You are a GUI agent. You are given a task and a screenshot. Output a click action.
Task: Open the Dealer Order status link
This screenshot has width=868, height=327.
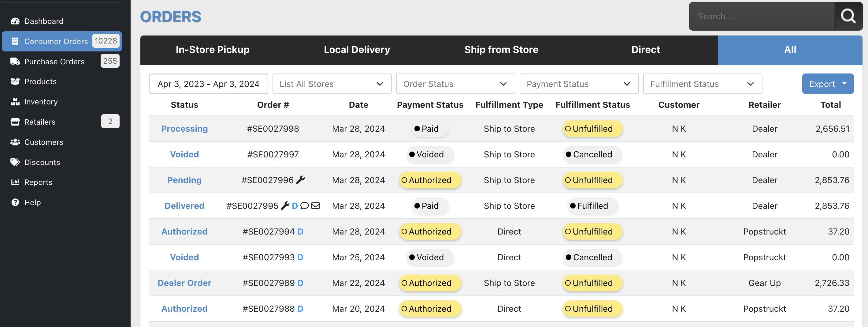184,283
